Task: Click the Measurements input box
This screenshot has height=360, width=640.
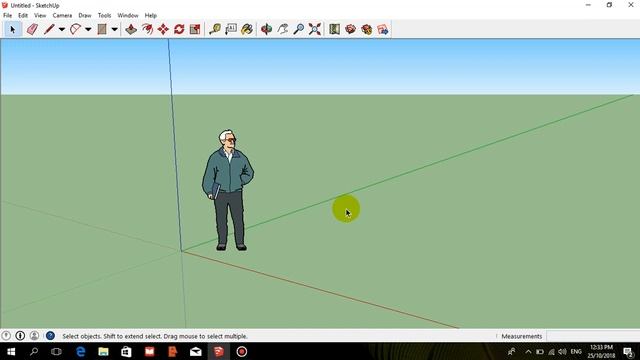Action: [x=593, y=336]
